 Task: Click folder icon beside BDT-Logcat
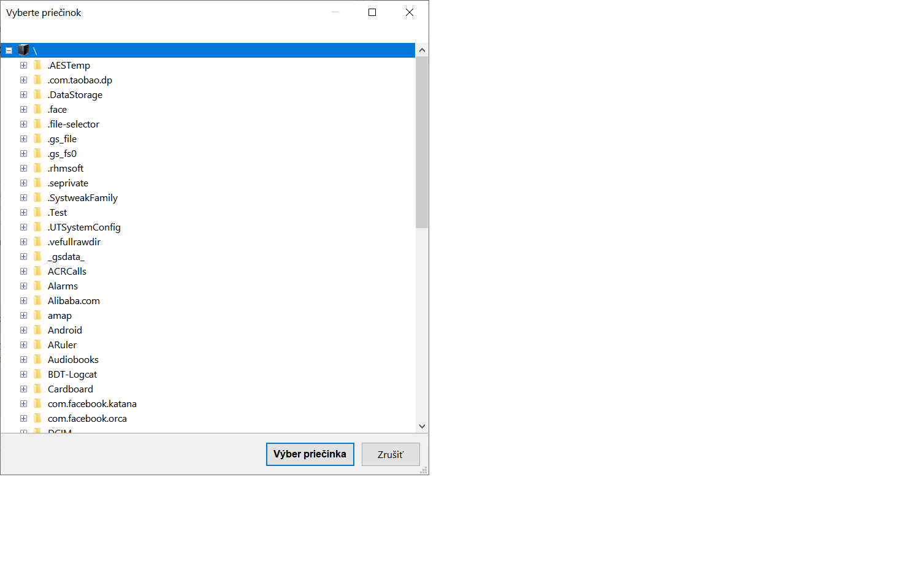(37, 374)
